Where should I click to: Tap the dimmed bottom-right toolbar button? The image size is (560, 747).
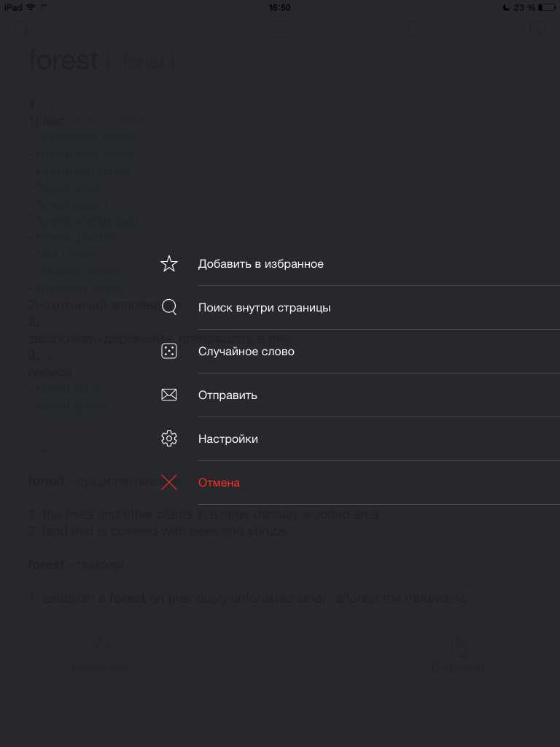click(458, 655)
